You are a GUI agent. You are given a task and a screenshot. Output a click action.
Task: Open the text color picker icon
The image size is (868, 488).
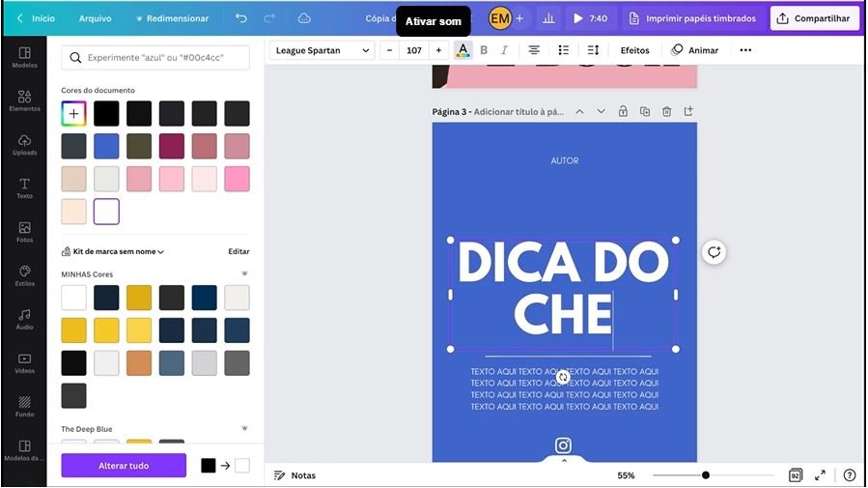click(x=462, y=50)
